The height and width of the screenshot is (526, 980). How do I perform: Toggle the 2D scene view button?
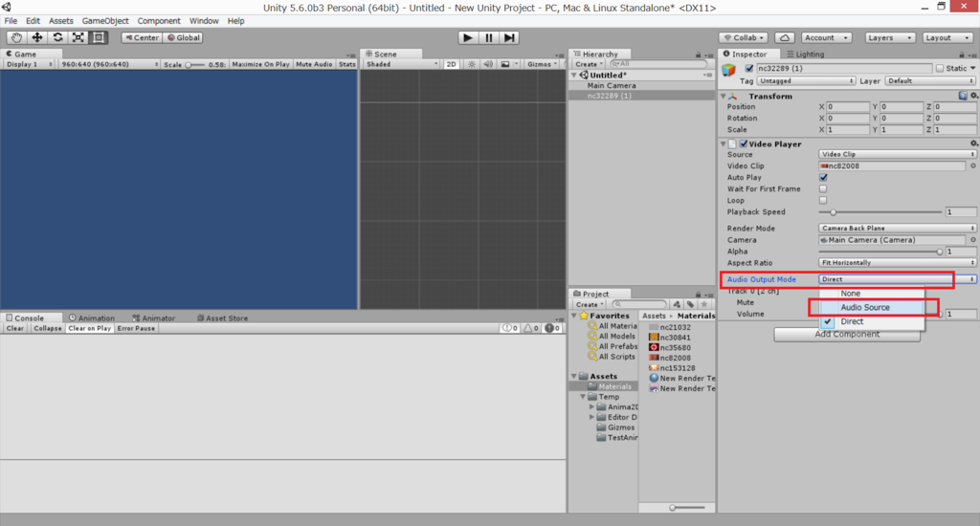point(451,64)
